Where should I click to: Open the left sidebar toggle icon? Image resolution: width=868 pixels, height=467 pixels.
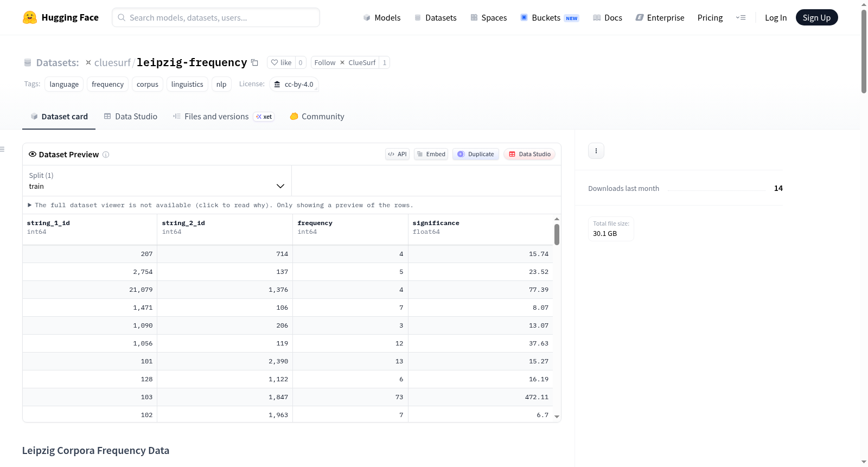coord(2,149)
